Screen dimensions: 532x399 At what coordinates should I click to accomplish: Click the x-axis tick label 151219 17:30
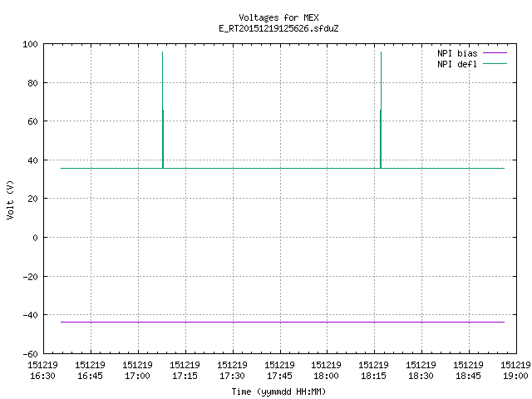coord(232,370)
